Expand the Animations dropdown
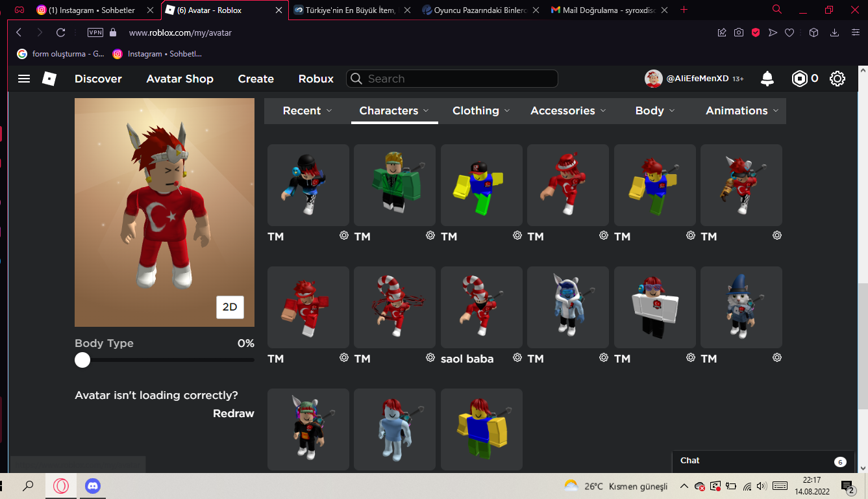868x499 pixels. click(742, 110)
